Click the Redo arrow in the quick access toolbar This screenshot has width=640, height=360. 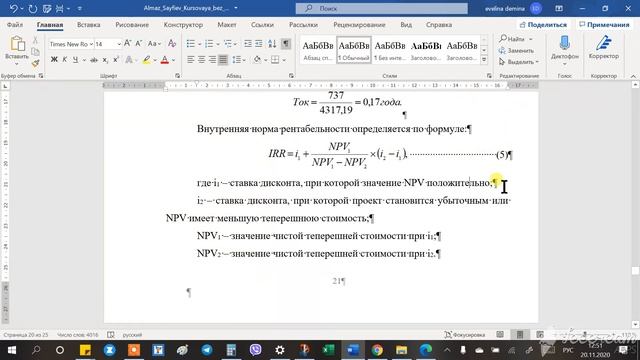pos(33,8)
